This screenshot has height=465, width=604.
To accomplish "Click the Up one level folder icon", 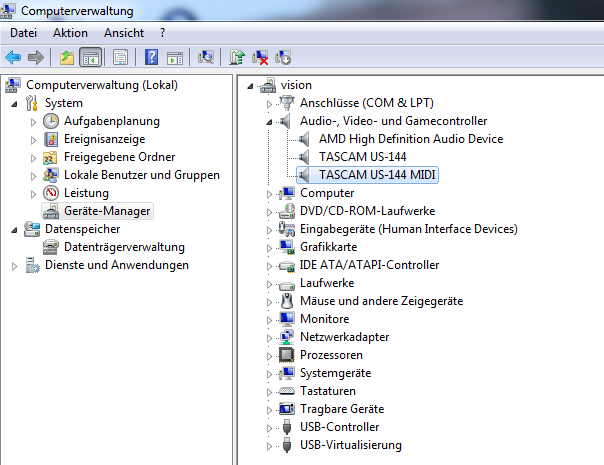I will click(x=67, y=58).
